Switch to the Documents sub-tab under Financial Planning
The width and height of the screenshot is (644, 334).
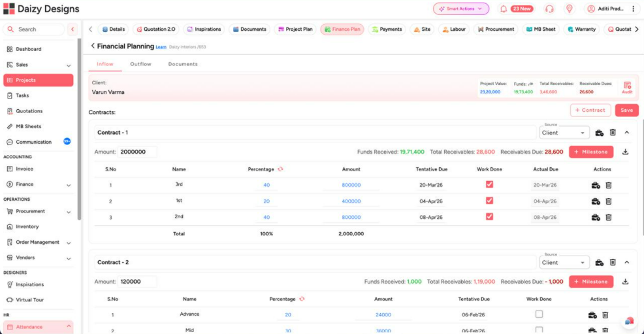(183, 64)
